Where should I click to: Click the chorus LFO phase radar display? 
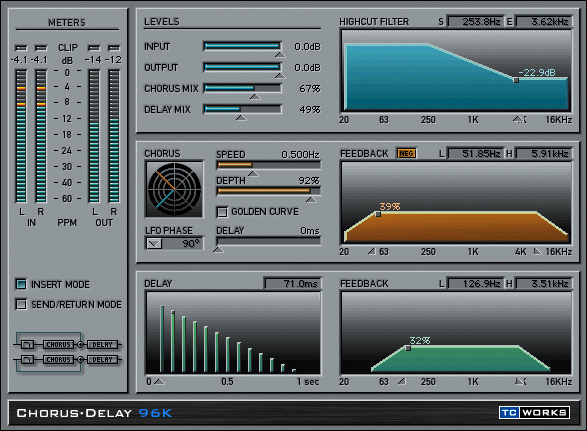[x=174, y=189]
